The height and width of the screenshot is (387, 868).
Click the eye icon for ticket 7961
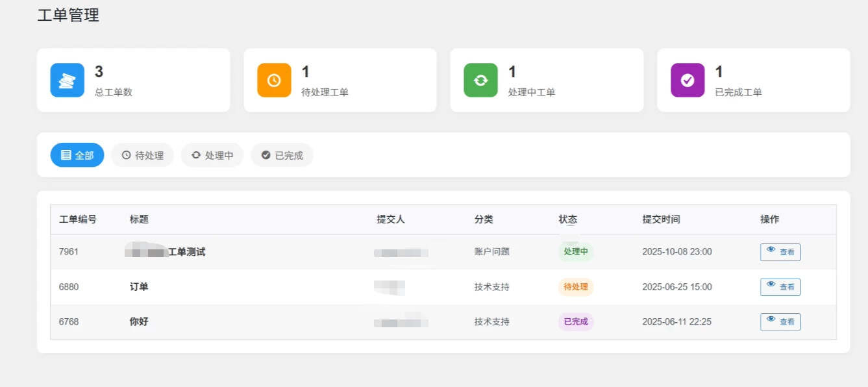point(771,250)
